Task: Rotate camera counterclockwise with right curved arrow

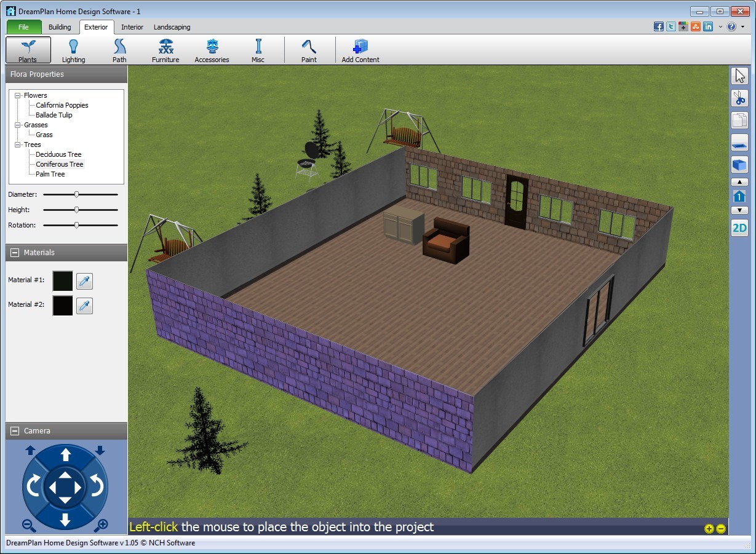Action: (x=97, y=487)
